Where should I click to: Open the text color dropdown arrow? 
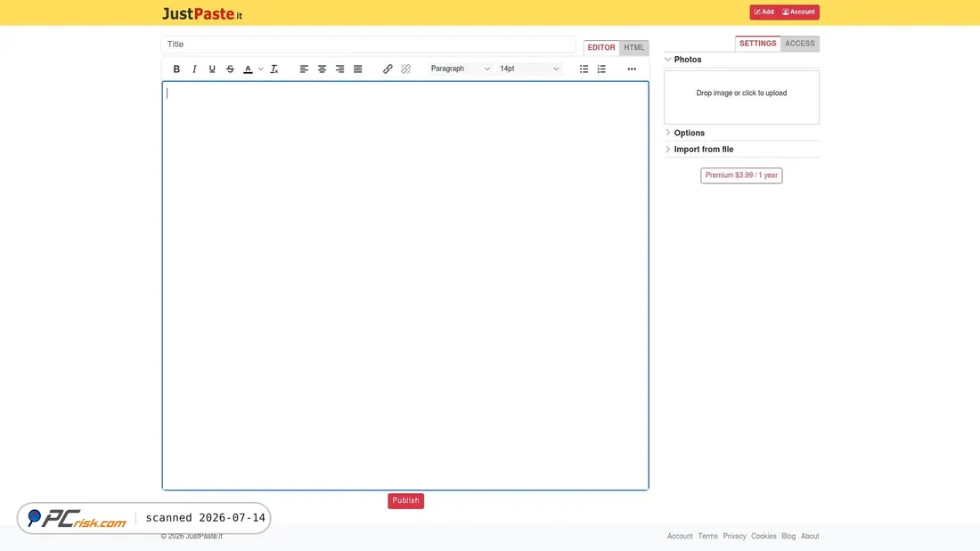(x=261, y=69)
